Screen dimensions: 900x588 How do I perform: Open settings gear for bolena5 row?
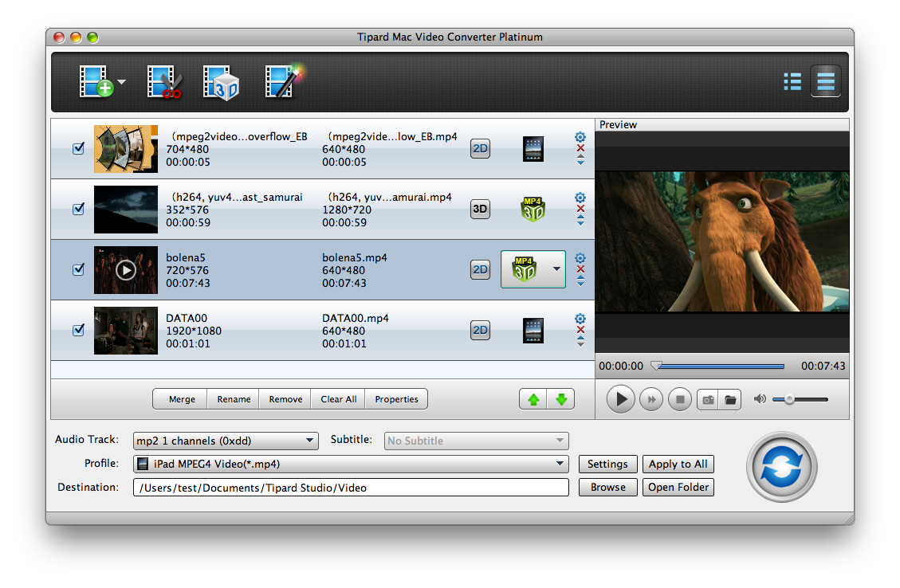pos(580,258)
